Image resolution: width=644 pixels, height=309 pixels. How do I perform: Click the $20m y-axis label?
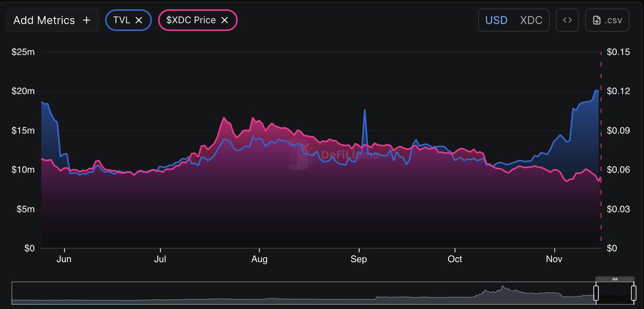(23, 91)
